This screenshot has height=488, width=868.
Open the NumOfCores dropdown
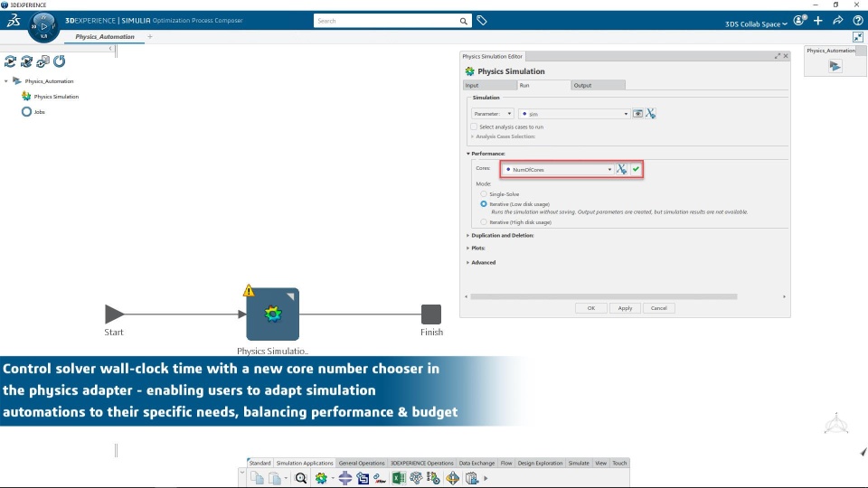(558, 169)
